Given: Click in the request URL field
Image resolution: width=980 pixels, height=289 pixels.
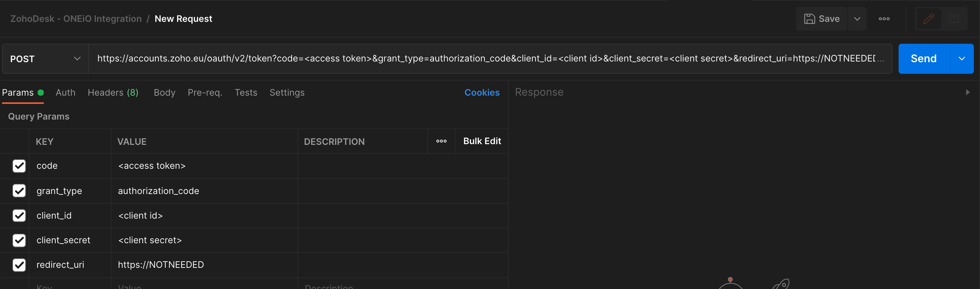Looking at the screenshot, I should (490, 58).
